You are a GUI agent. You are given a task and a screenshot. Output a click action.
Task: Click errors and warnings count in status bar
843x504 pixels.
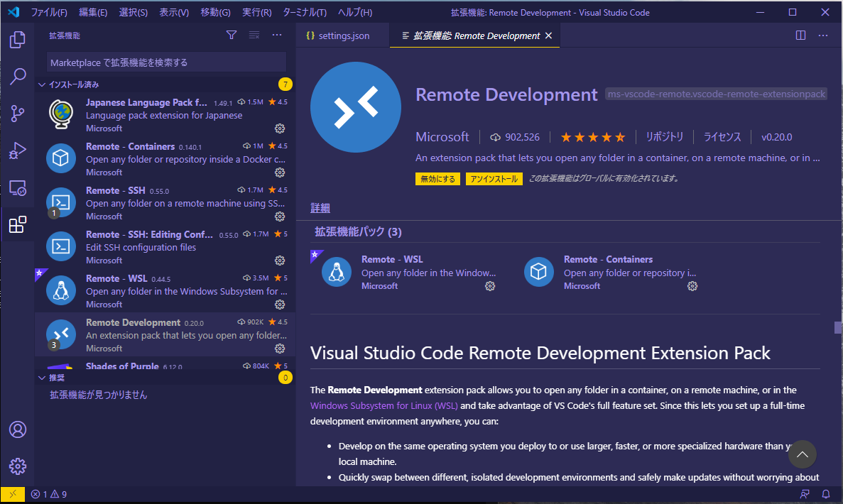coord(48,494)
